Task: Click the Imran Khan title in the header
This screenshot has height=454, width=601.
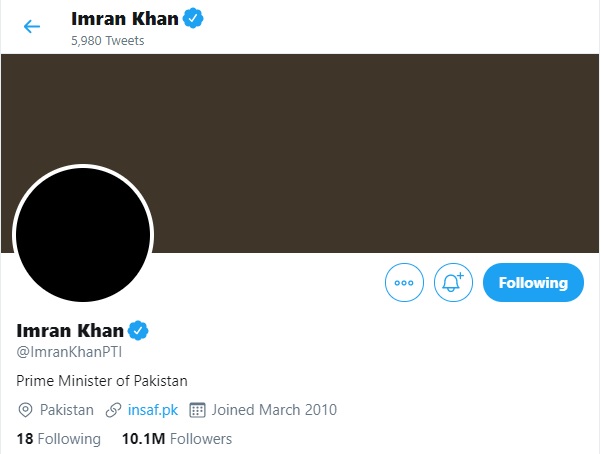Action: (125, 18)
